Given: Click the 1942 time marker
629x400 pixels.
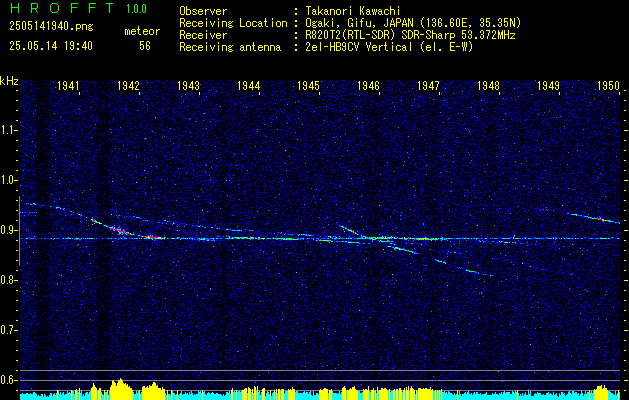Looking at the screenshot, I should click(128, 85).
